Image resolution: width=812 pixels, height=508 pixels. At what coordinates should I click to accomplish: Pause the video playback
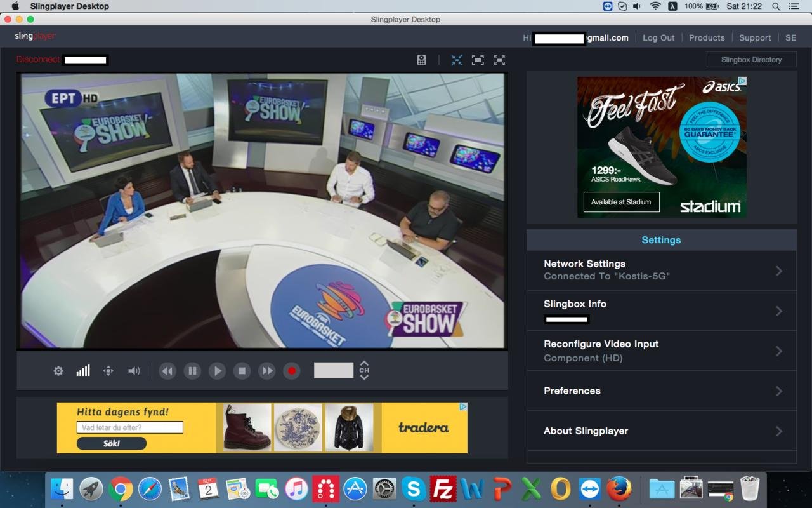click(192, 371)
